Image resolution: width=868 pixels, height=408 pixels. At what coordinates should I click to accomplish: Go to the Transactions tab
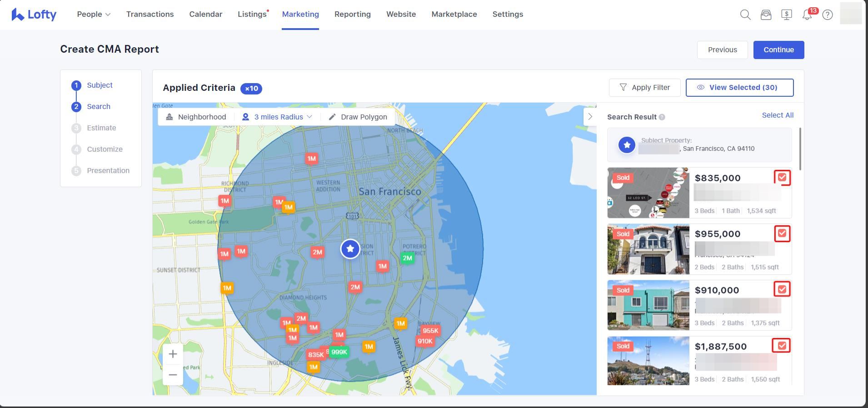pos(150,14)
